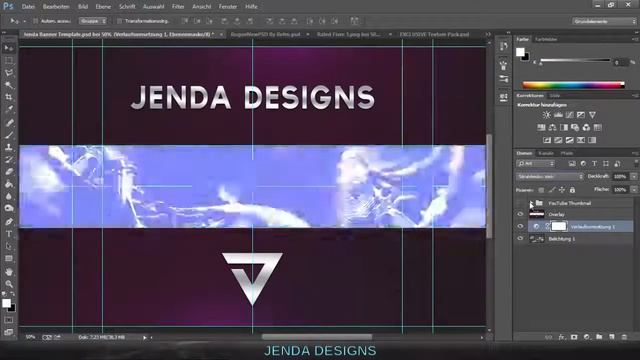The image size is (640, 360).
Task: Click the foreground color swatch in Farbe panel
Action: 520,52
